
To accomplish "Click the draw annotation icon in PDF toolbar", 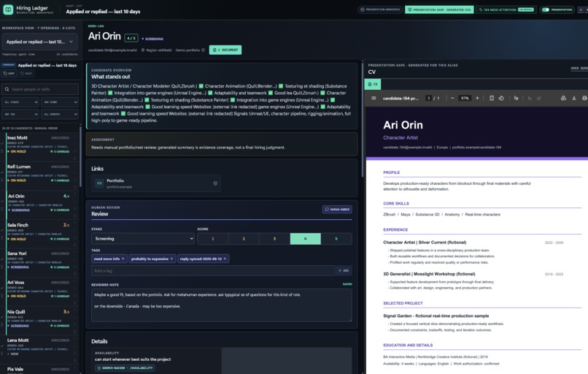I will coord(516,98).
